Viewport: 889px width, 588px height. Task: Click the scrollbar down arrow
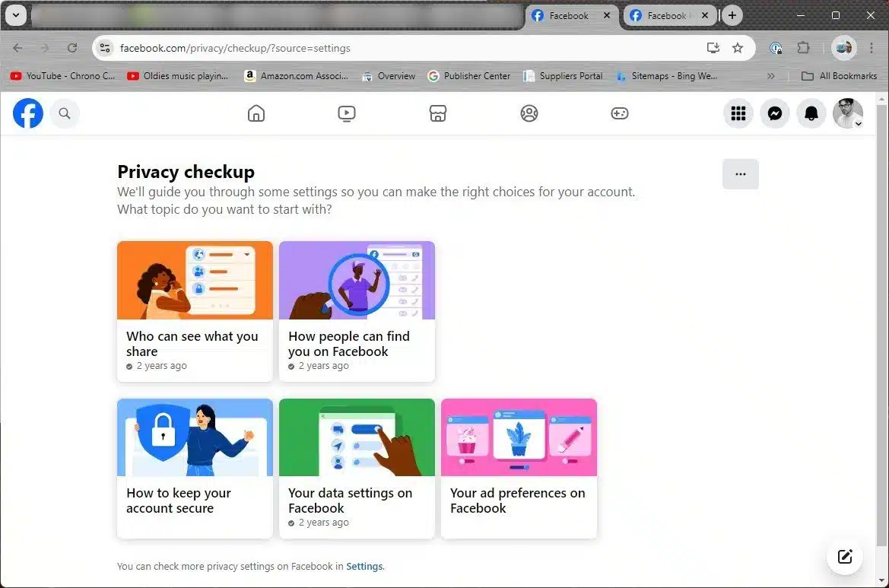(881, 580)
